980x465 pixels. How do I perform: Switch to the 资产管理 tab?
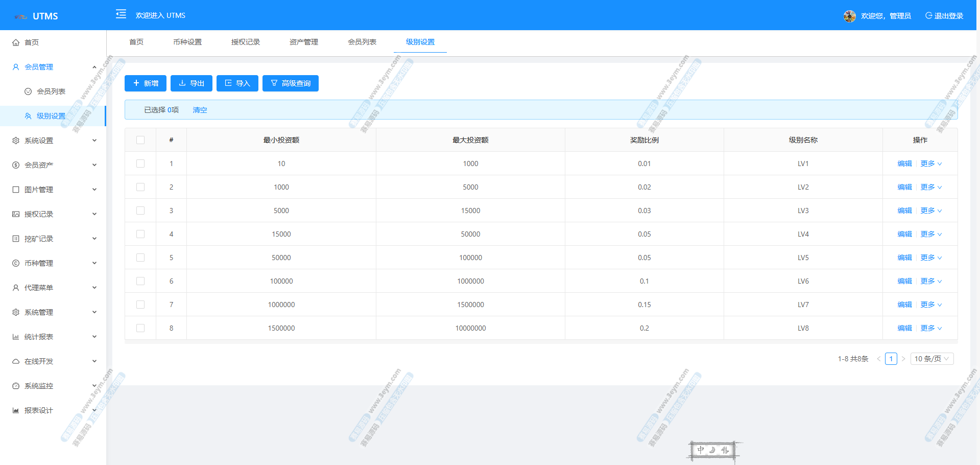303,42
